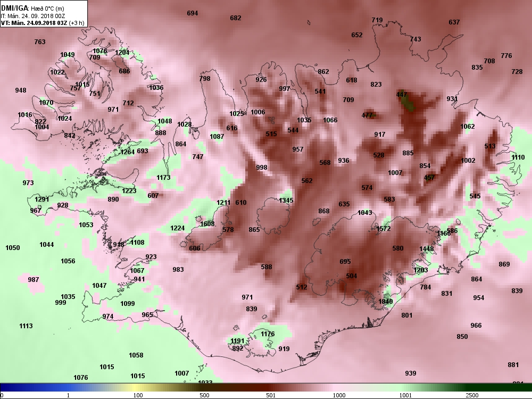Click the map value 1043
This screenshot has height=399, width=532.
(x=365, y=212)
